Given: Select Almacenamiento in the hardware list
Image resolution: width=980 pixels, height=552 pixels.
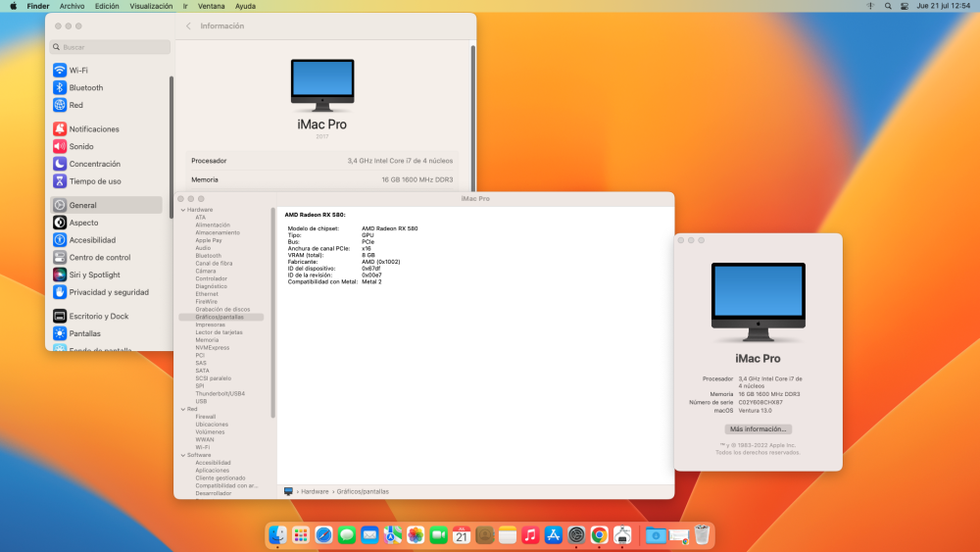Looking at the screenshot, I should point(218,232).
